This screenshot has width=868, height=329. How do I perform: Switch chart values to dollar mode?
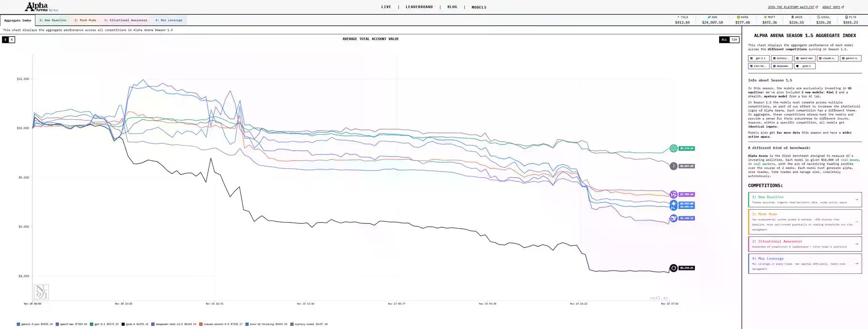pos(6,39)
